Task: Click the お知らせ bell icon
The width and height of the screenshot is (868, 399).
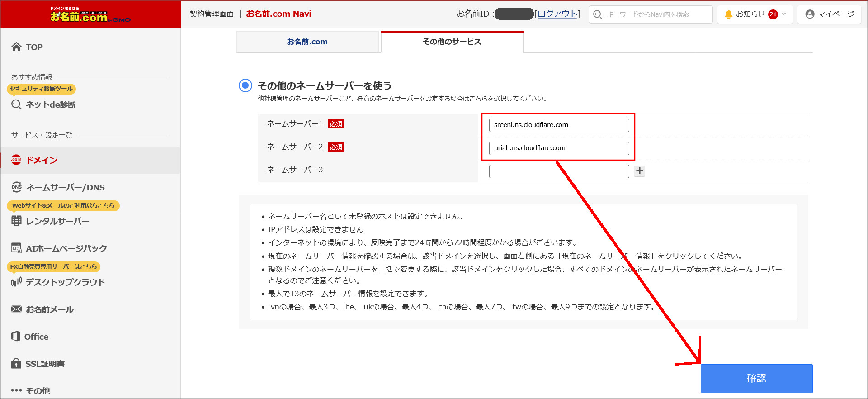Action: point(728,14)
